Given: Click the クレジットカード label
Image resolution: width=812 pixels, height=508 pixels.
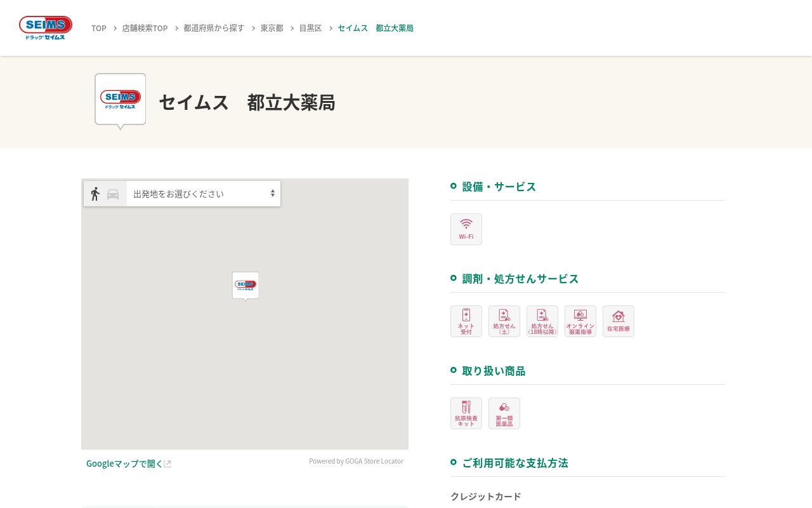Looking at the screenshot, I should tap(486, 497).
